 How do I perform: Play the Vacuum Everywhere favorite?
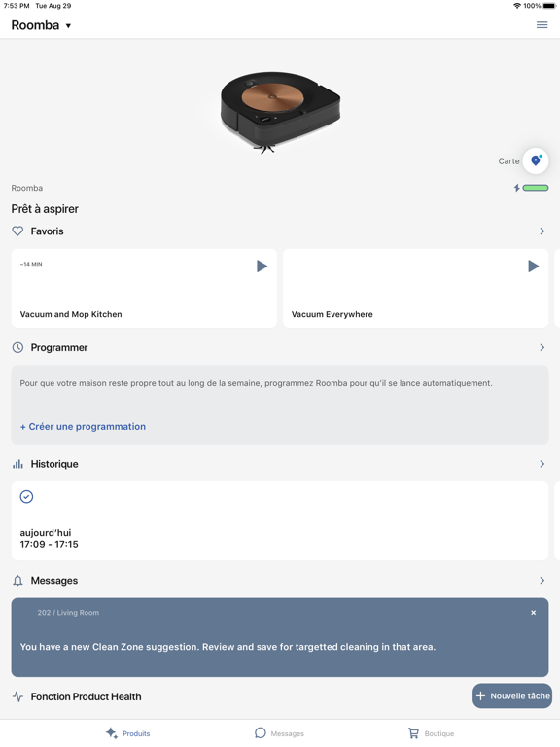pos(534,266)
